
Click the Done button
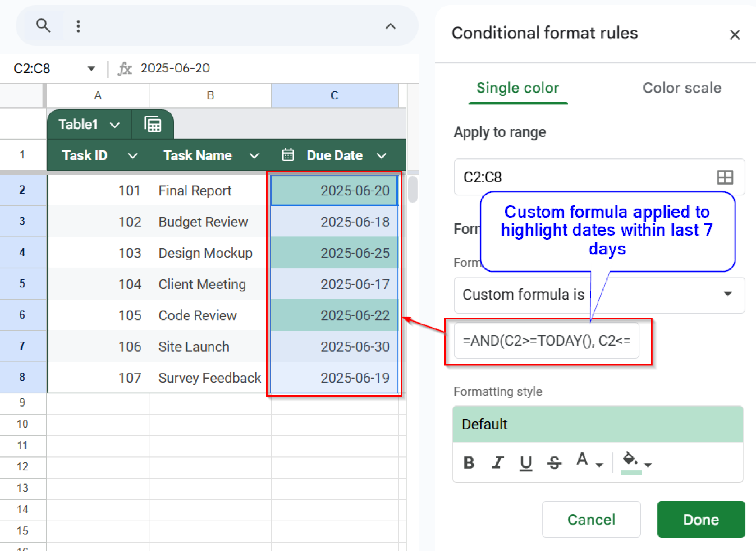click(x=701, y=519)
